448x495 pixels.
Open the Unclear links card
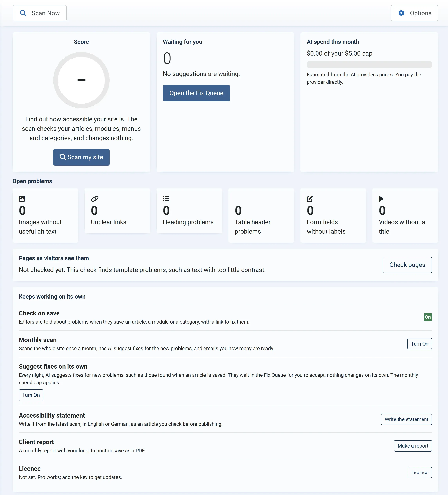117,211
